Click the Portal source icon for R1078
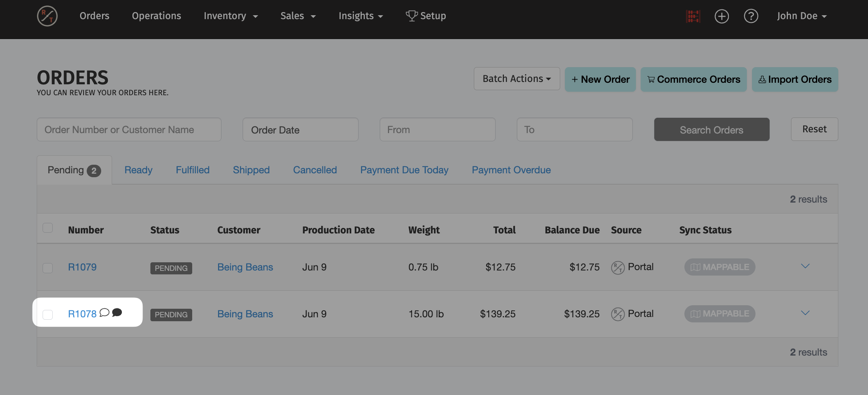The image size is (868, 395). coord(618,314)
